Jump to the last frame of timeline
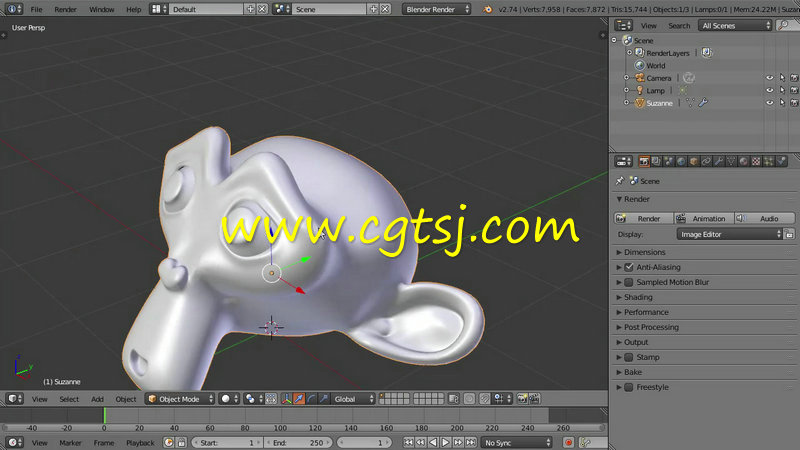The width and height of the screenshot is (800, 450). pos(471,442)
